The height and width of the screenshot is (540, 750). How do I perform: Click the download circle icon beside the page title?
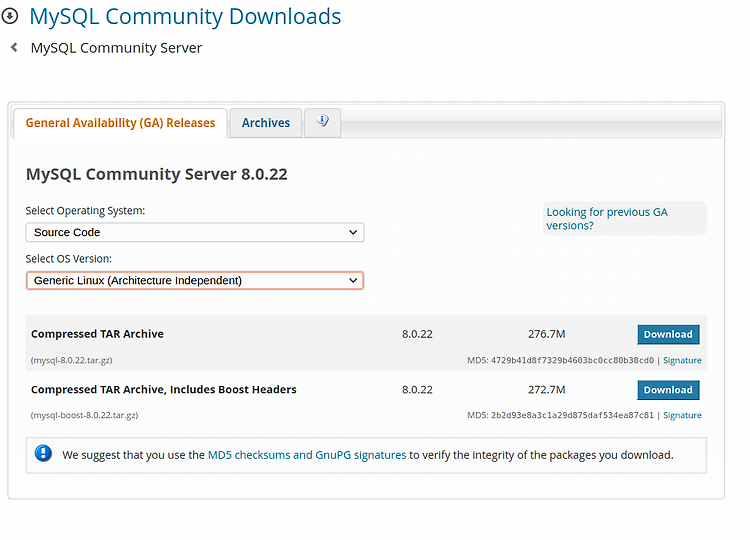point(10,16)
